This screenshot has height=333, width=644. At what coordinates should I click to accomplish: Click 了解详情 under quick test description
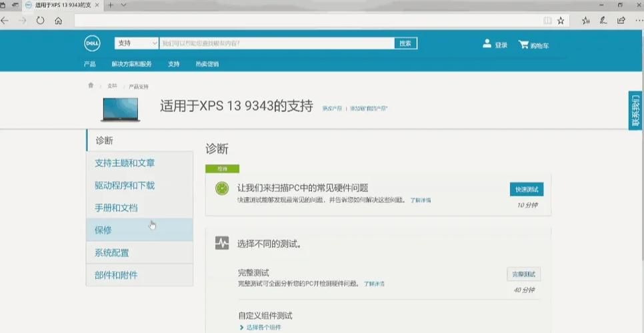click(421, 200)
